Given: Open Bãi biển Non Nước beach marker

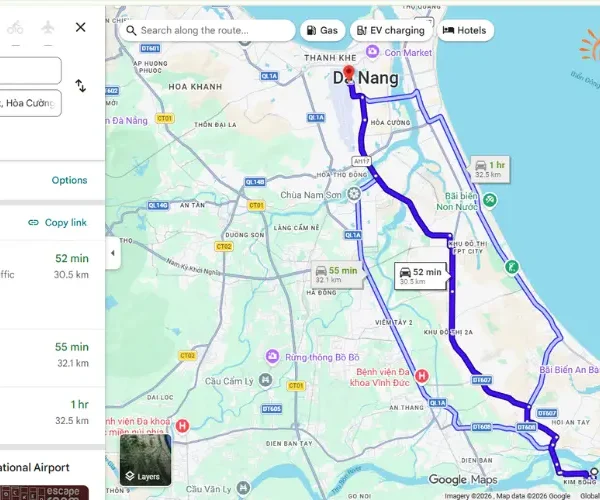Looking at the screenshot, I should tap(490, 200).
